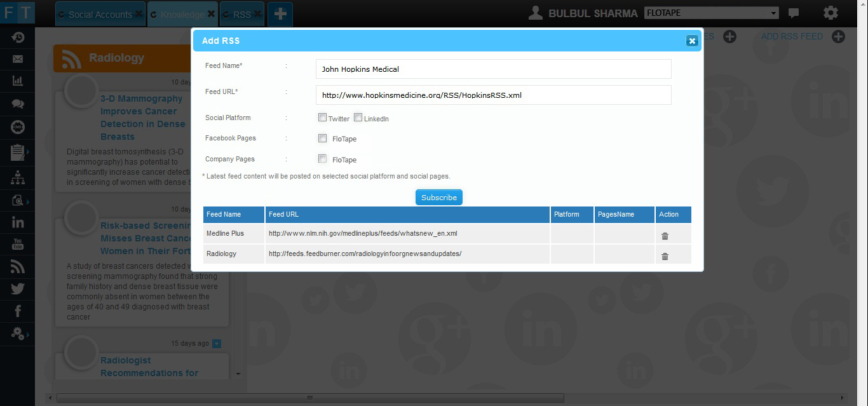Screen dimensions: 868x406
Task: Open the YouTube icon in the sidebar
Action: coord(18,245)
